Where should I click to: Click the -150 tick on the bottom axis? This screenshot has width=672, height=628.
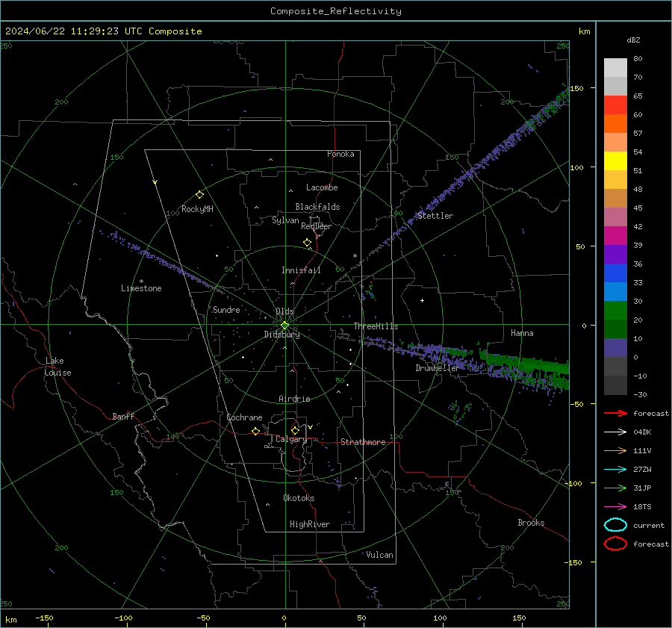(44, 618)
